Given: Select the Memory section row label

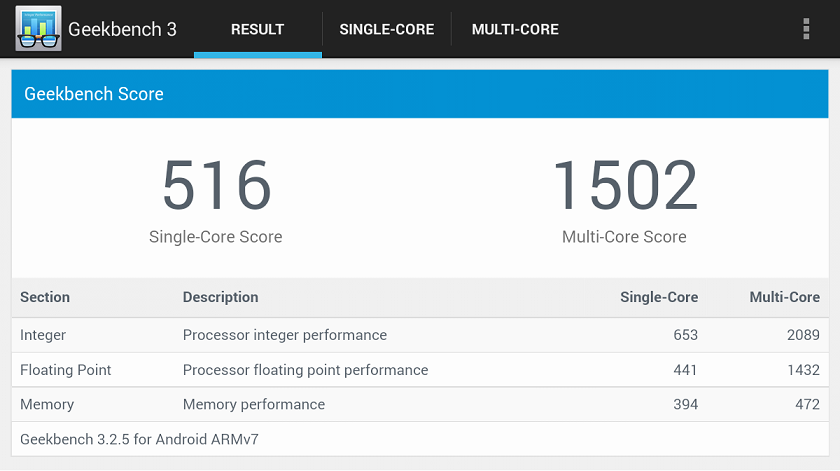Looking at the screenshot, I should 47,404.
